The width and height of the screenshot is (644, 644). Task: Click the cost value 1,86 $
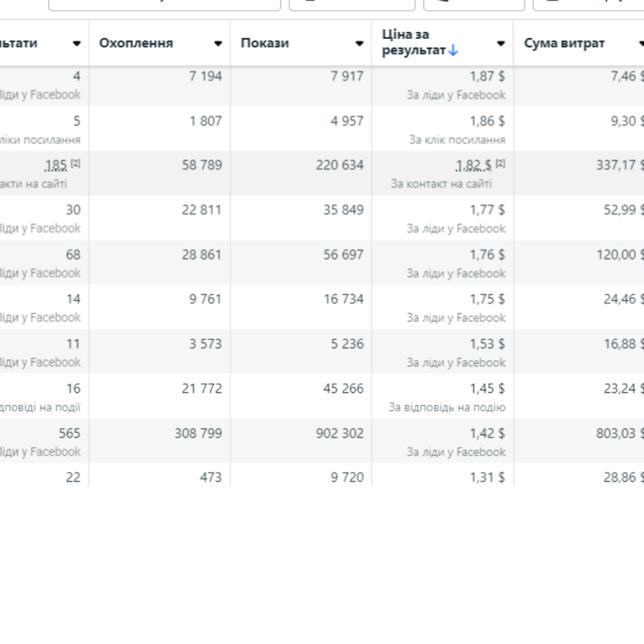pos(488,120)
